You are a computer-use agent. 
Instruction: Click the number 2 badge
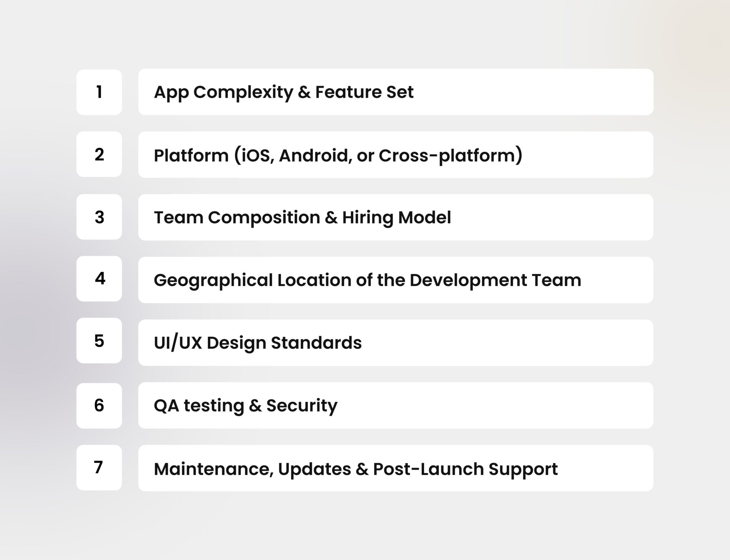point(99,154)
